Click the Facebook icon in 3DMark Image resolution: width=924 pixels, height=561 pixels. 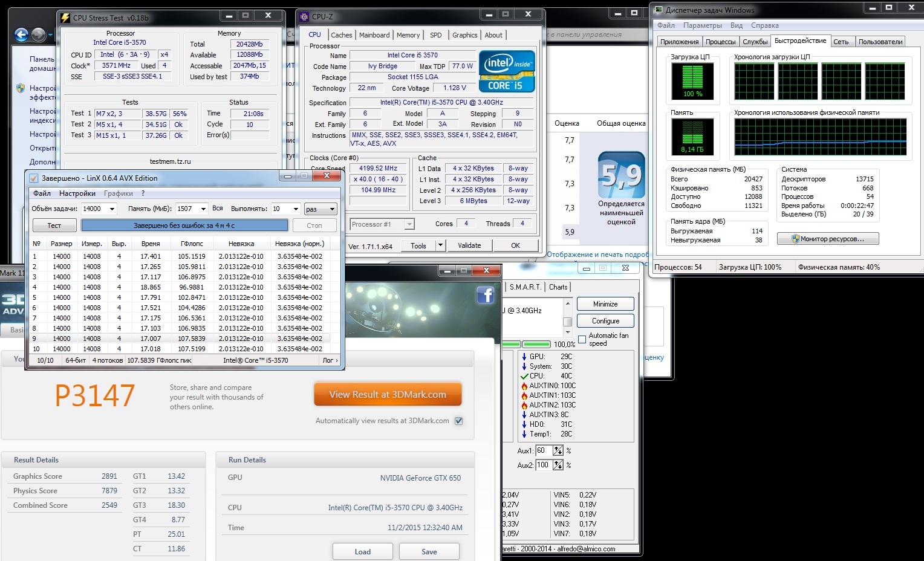pos(485,294)
